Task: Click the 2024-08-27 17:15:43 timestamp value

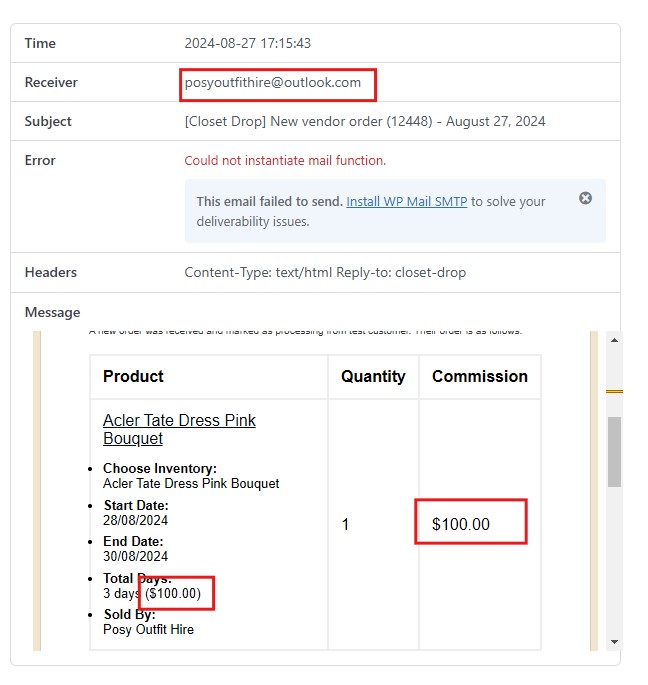Action: tap(248, 44)
